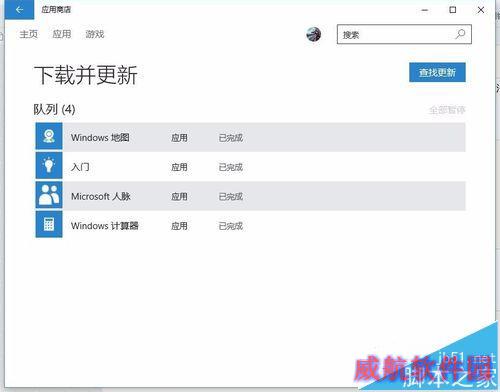Image resolution: width=500 pixels, height=392 pixels.
Task: Click 应用 type label of 入门 row
Action: (x=179, y=167)
